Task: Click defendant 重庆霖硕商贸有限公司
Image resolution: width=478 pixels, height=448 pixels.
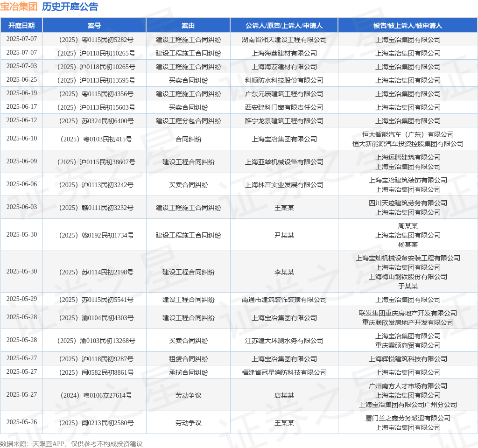Action: click(408, 346)
